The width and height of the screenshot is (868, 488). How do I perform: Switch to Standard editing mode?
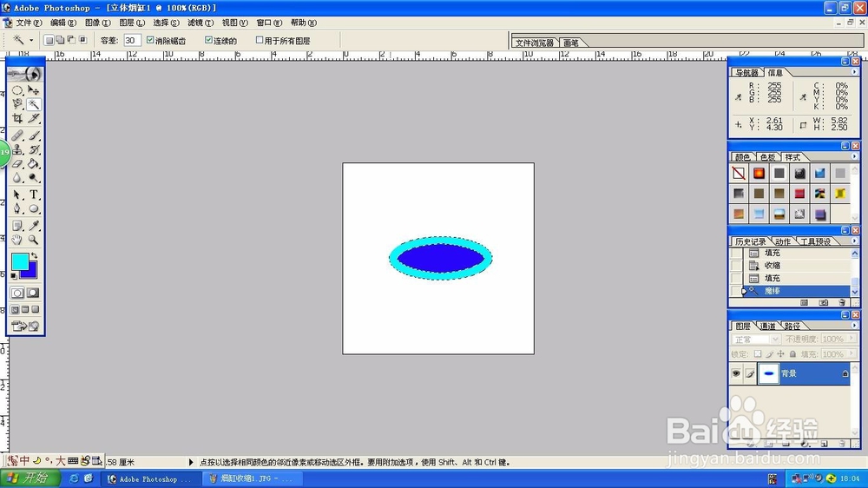point(17,293)
